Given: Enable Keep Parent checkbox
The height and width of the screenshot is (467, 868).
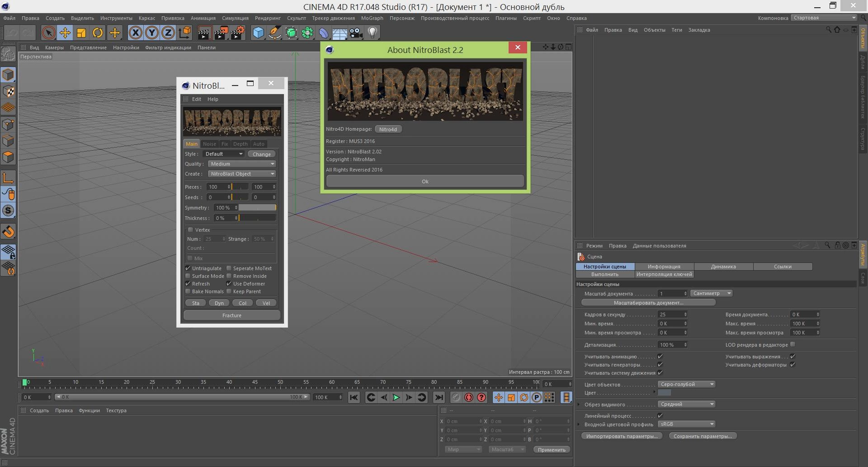Looking at the screenshot, I should point(229,291).
